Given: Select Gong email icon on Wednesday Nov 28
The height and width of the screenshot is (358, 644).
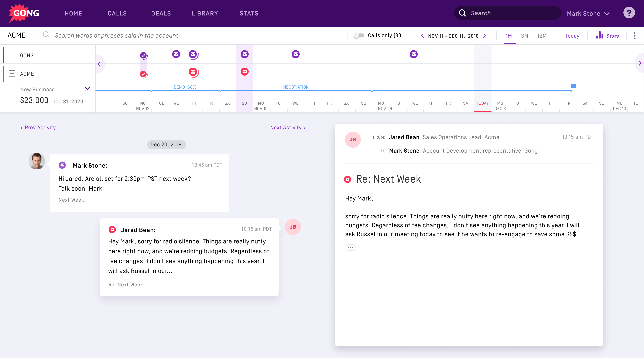Looking at the screenshot, I should tap(414, 54).
